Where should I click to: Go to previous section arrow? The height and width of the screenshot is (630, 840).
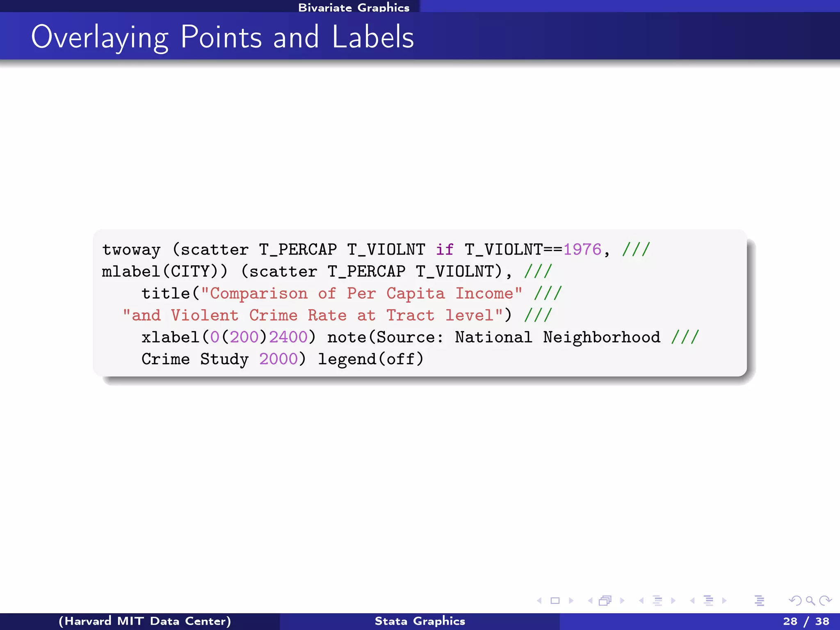pos(692,601)
